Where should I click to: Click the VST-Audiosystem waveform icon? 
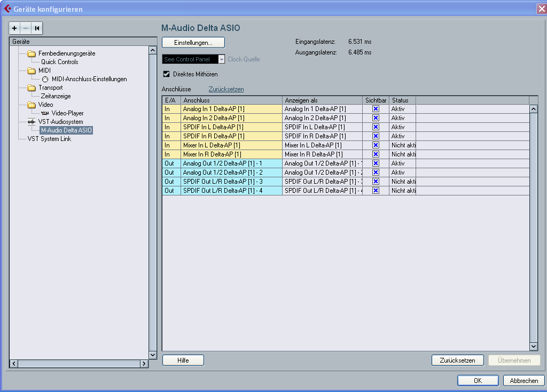coord(32,122)
